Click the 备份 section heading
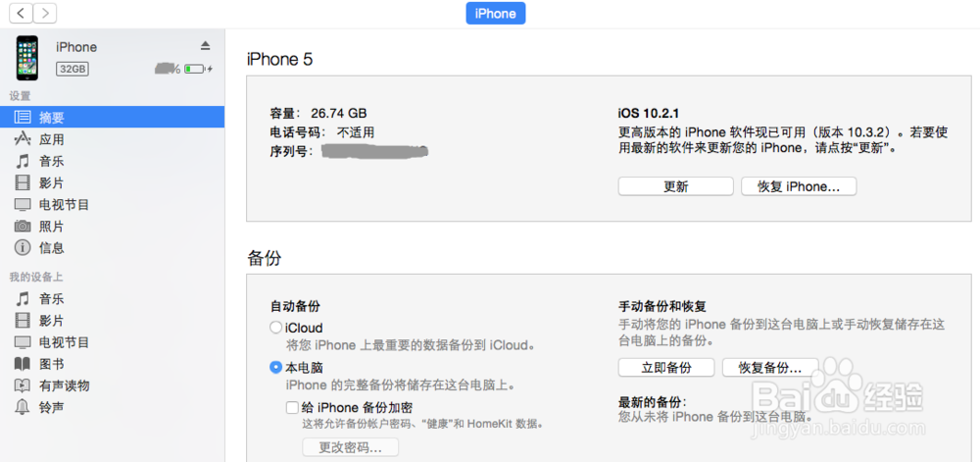 coord(265,258)
